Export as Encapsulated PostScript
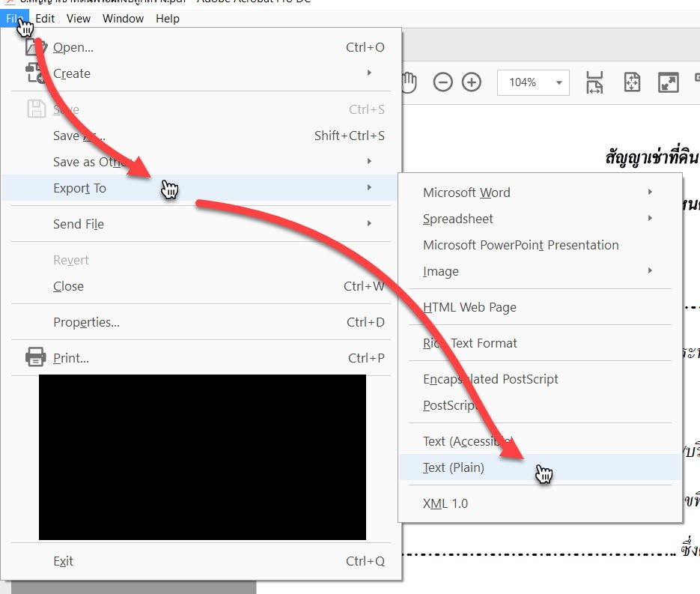The width and height of the screenshot is (700, 594). pos(541,379)
